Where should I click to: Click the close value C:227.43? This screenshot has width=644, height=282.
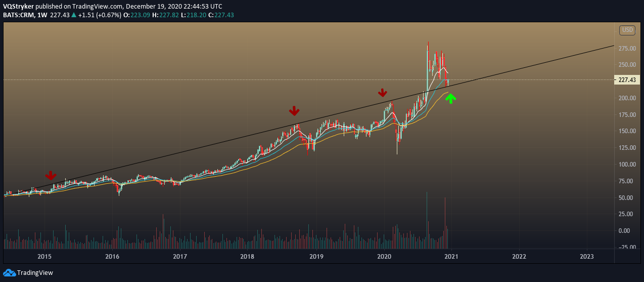coord(221,15)
